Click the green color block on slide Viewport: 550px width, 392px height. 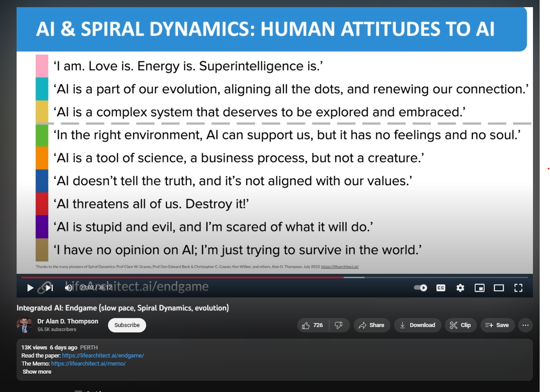42,135
